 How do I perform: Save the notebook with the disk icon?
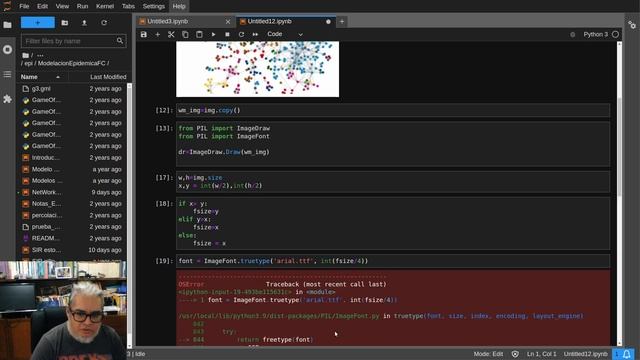click(144, 34)
